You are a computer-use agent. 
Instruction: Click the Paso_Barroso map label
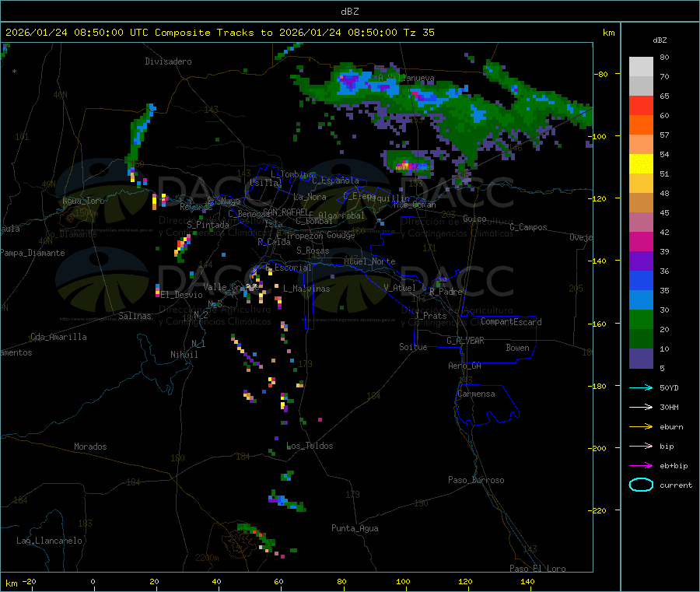476,480
